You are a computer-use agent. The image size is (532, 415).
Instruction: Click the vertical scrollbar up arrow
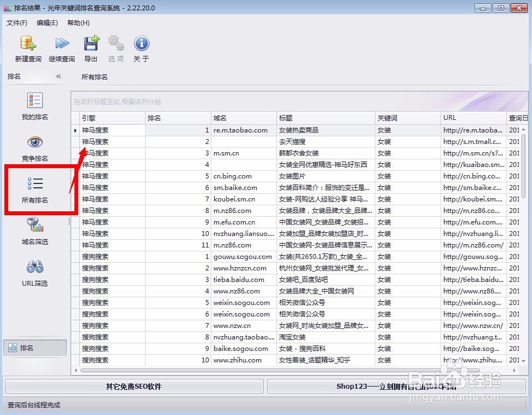tap(524, 130)
